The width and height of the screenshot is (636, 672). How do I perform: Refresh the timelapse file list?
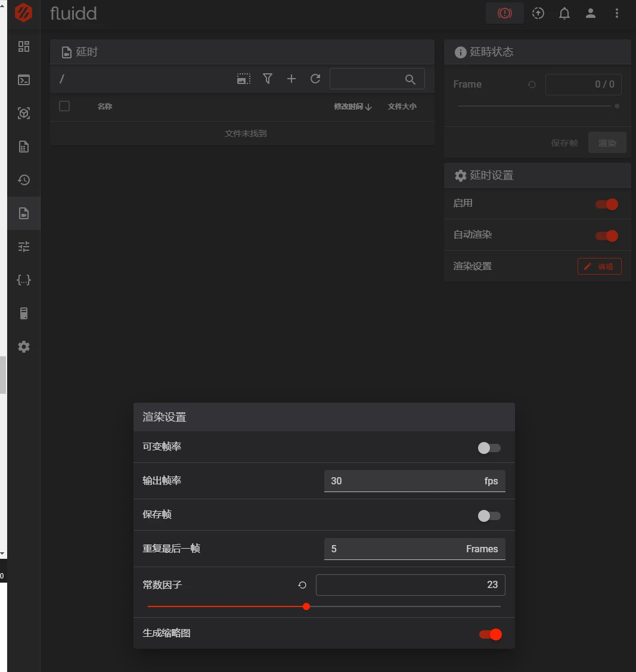[x=315, y=79]
